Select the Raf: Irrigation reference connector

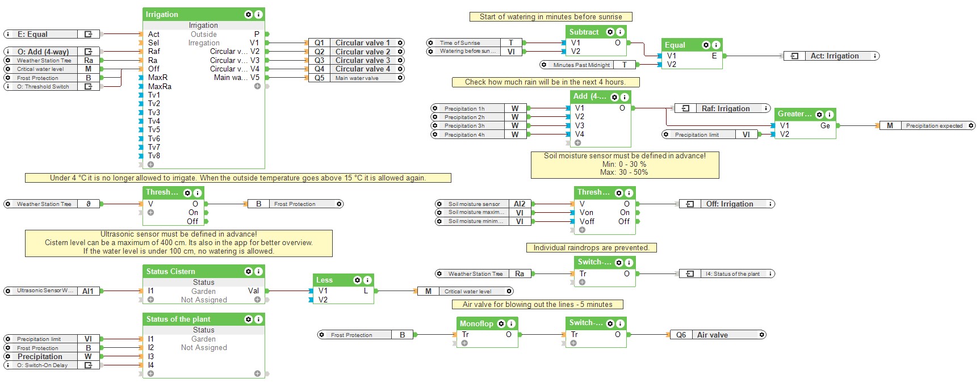tap(724, 108)
